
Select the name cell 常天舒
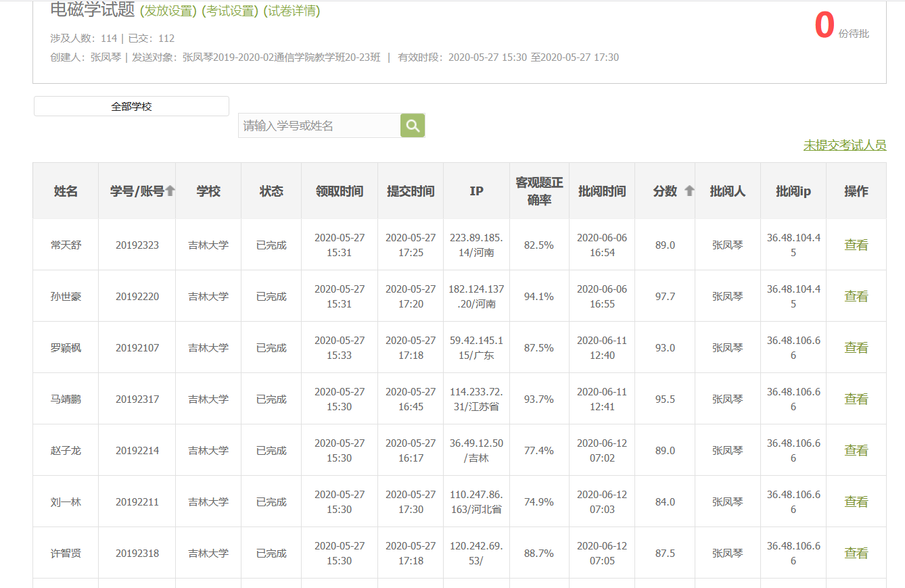click(x=66, y=245)
